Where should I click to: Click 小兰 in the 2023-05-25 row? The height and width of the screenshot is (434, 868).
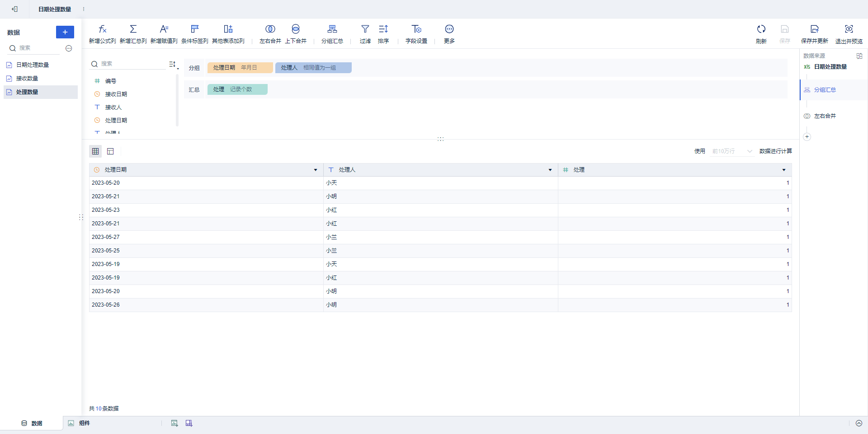331,251
